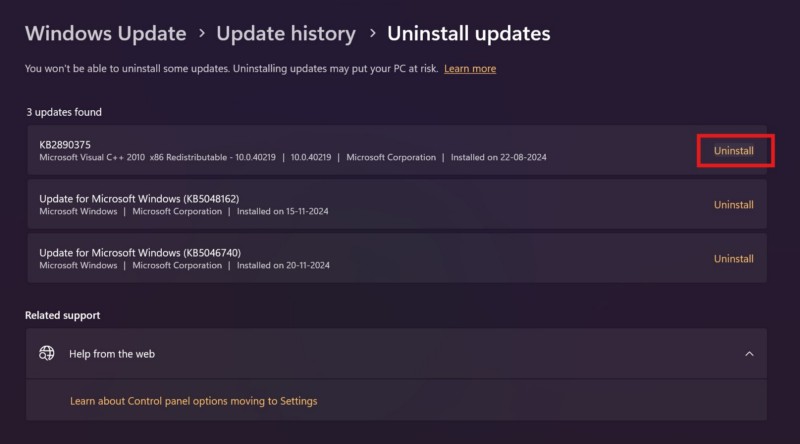Viewport: 800px width, 444px height.
Task: Open Learn about Control panel options link
Action: (x=193, y=401)
